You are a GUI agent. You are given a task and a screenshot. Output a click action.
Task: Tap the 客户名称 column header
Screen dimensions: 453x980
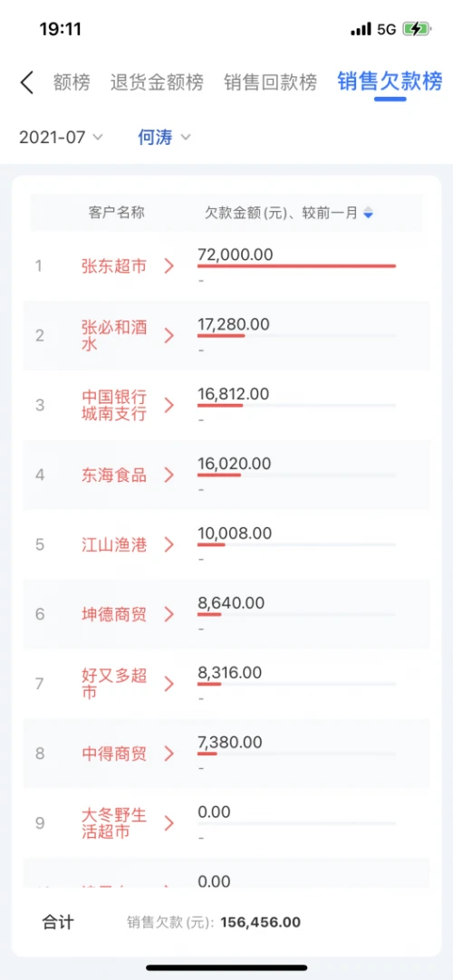117,213
